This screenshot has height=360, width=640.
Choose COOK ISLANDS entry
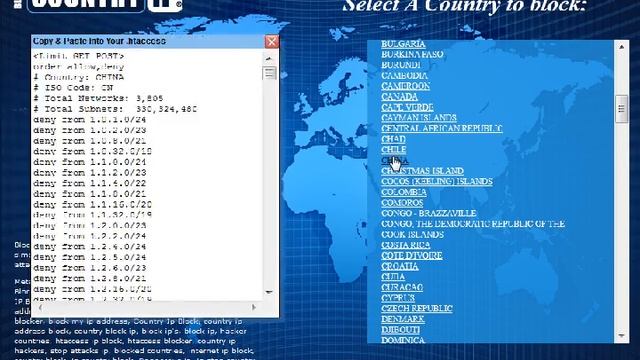pos(412,235)
